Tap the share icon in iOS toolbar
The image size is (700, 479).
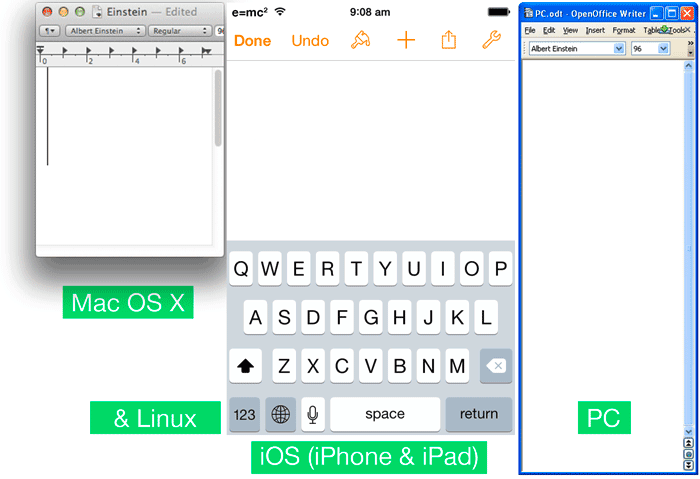[449, 40]
